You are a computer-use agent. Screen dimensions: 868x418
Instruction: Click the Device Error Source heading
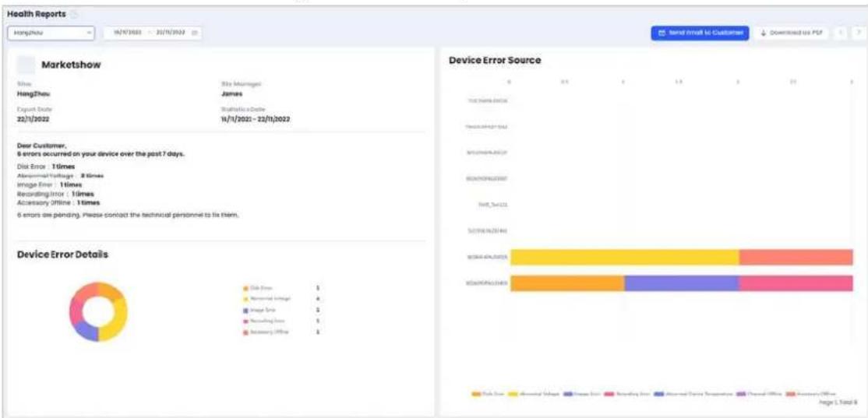click(495, 60)
